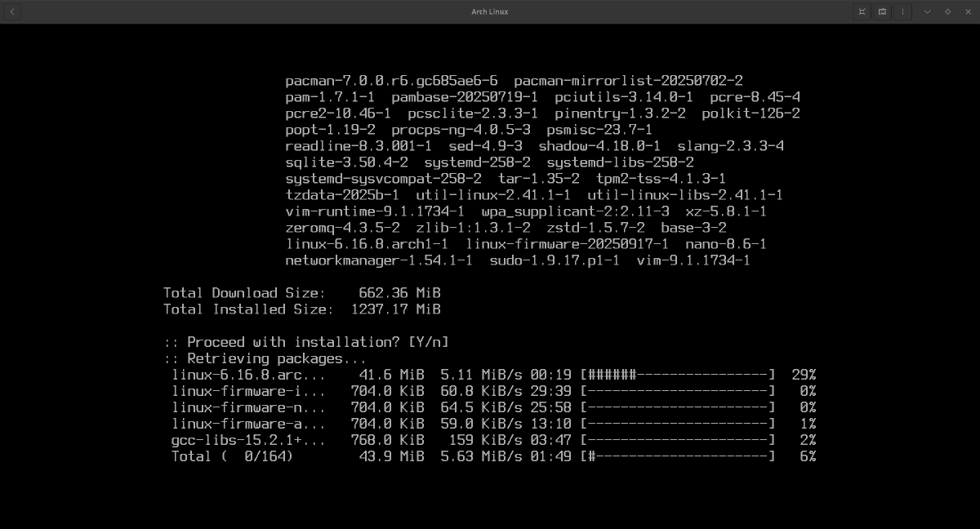Go back using the header back arrow
The height and width of the screenshot is (529, 980).
[x=12, y=11]
